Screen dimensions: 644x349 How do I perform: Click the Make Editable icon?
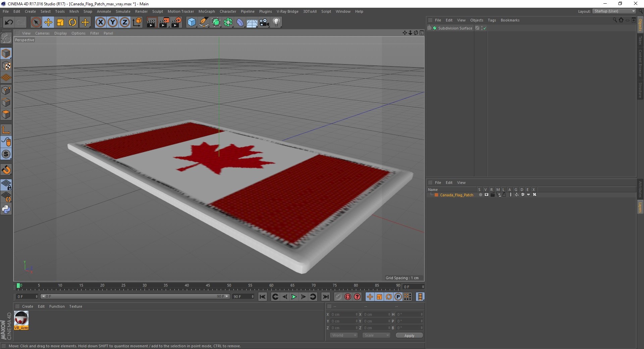[x=6, y=38]
